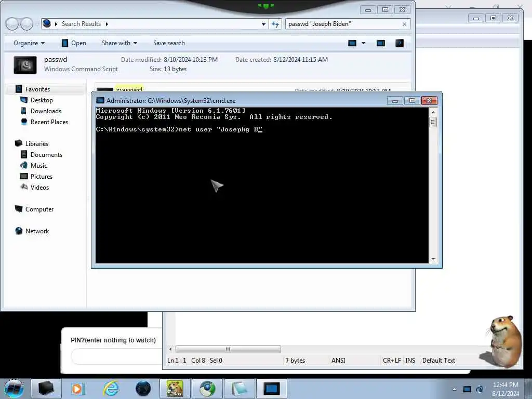
Task: Click scroll up arrow in cmd window
Action: point(433,112)
